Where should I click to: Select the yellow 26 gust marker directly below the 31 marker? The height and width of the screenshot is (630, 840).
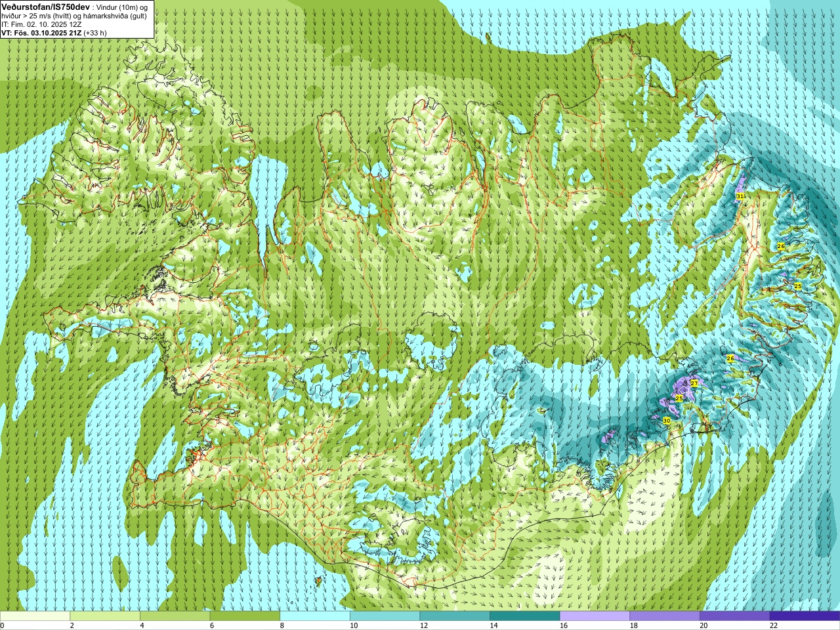[781, 246]
